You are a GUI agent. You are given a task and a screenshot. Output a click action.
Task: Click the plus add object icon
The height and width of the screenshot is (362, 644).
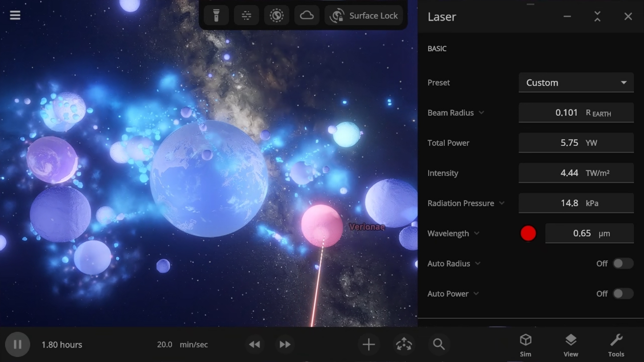[x=368, y=344]
